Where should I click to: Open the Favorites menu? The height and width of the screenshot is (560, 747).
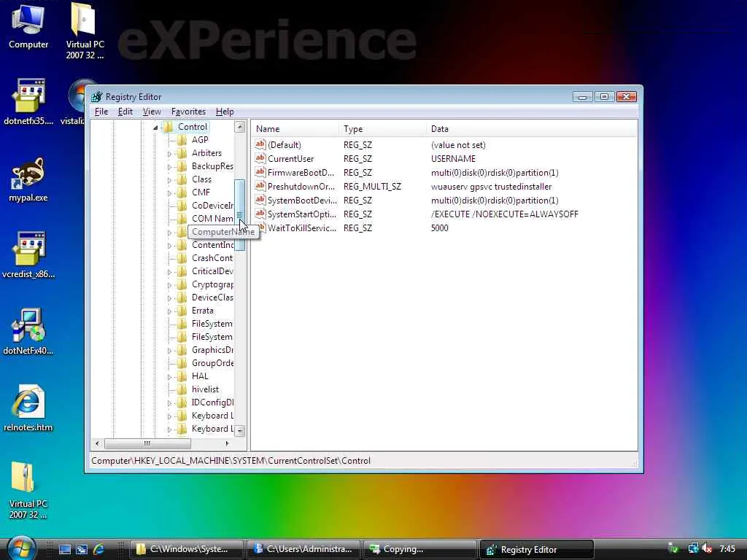pos(188,112)
